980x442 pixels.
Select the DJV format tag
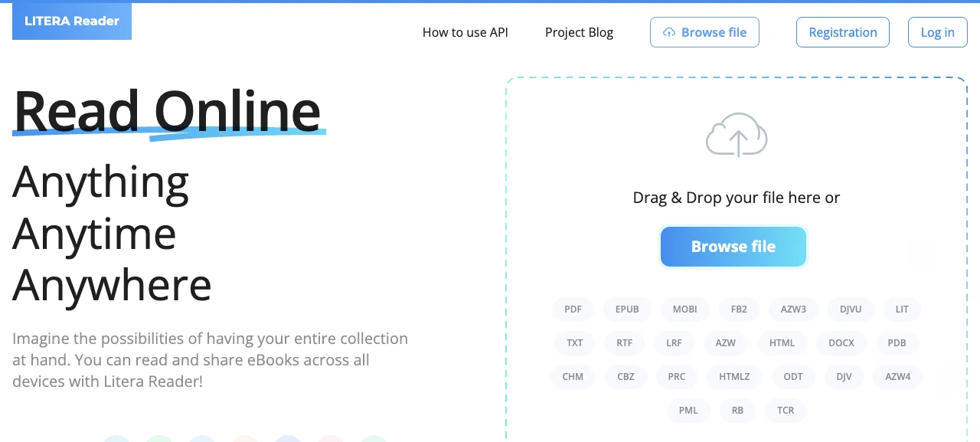(x=844, y=377)
